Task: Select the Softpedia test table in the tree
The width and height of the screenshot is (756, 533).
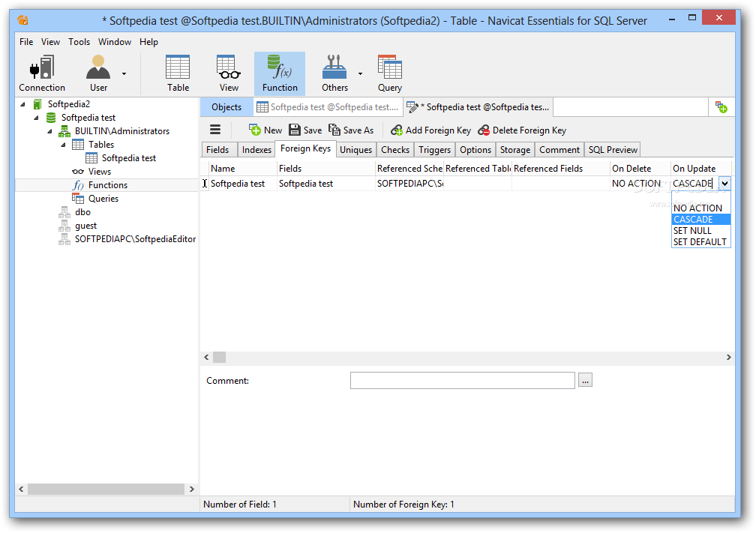Action: pyautogui.click(x=129, y=158)
